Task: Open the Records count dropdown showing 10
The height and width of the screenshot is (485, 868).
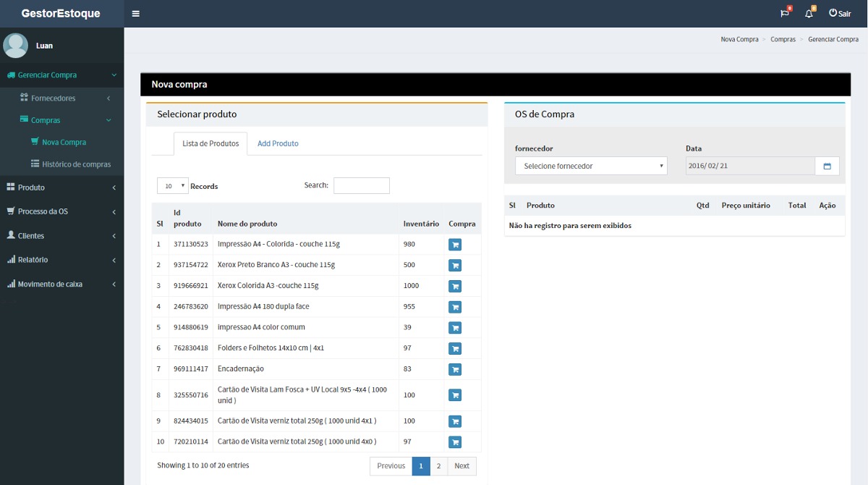Action: (x=172, y=185)
